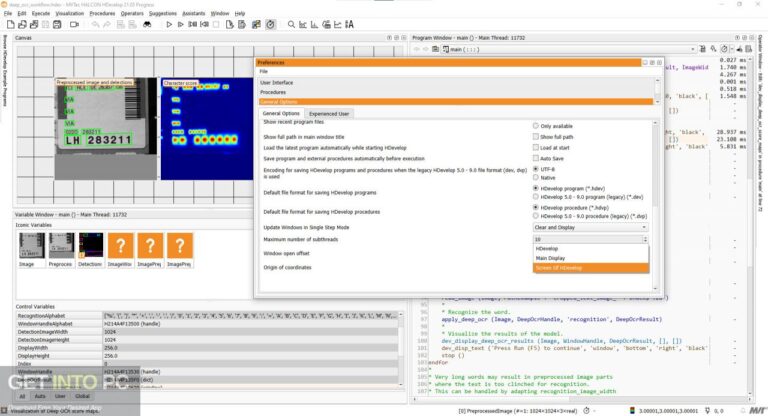Screen dimensions: 768x416
Task: Click the yellow layers icon in status bar
Action: 632,411
